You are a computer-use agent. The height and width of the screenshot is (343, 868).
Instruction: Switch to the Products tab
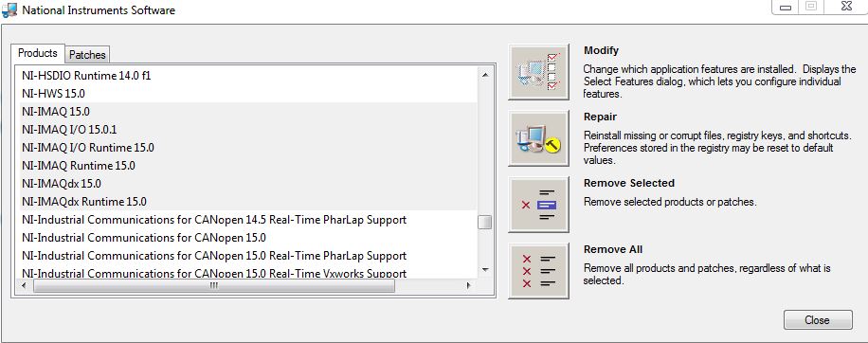(38, 53)
